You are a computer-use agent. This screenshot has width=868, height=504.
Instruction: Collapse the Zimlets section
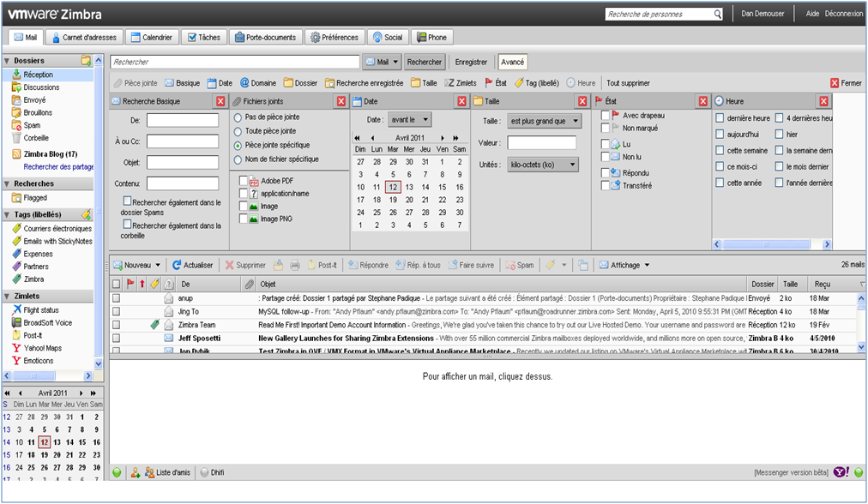(x=7, y=297)
